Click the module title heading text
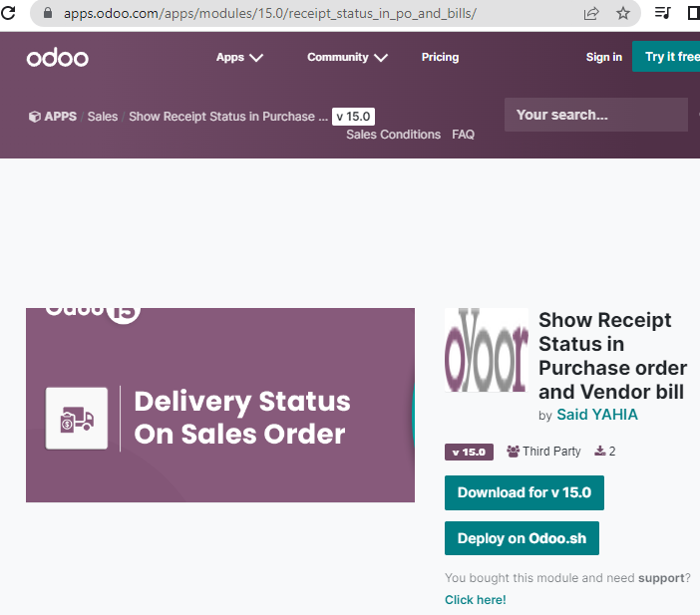Screen dimensions: 700x615 point(612,356)
